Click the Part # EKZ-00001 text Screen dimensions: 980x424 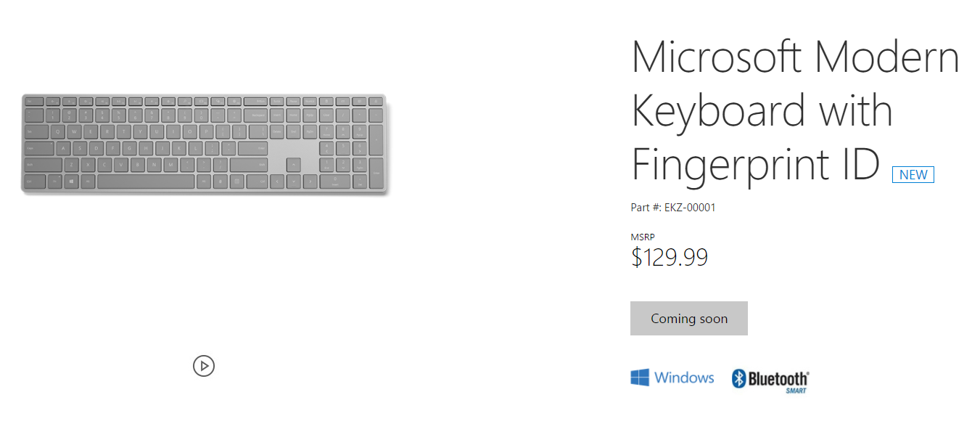[673, 208]
